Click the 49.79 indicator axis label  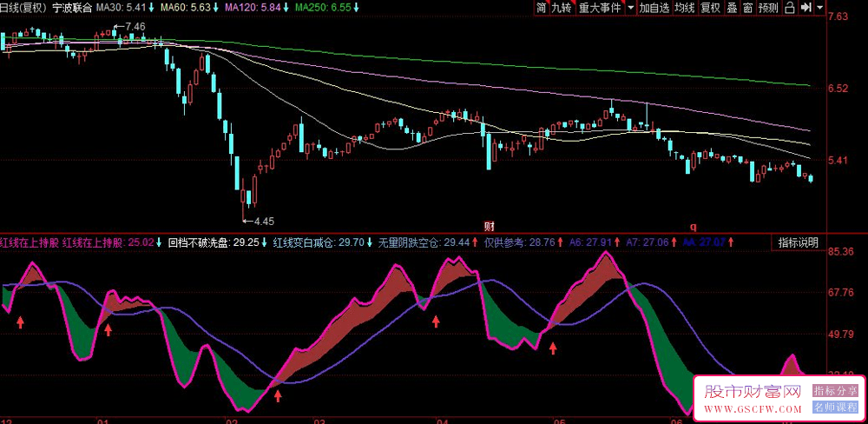(841, 335)
